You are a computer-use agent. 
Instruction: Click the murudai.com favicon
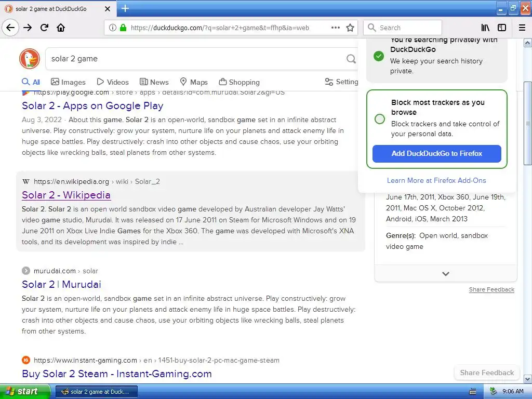pos(26,271)
